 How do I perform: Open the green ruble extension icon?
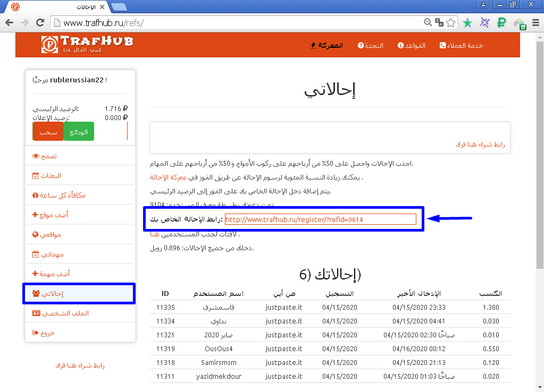(x=501, y=23)
